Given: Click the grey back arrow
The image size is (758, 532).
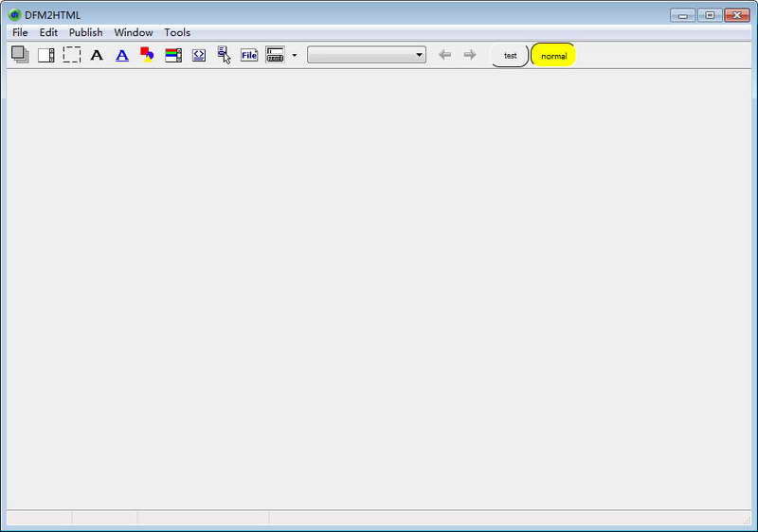Looking at the screenshot, I should [444, 55].
